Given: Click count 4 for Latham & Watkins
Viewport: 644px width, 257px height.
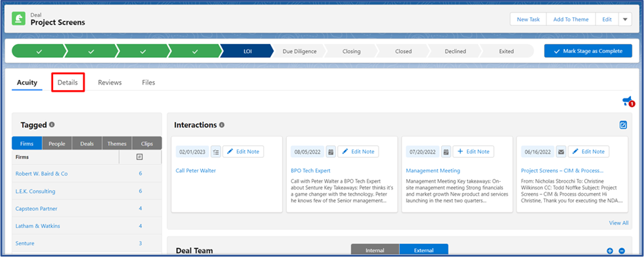Looking at the screenshot, I should pos(140,226).
